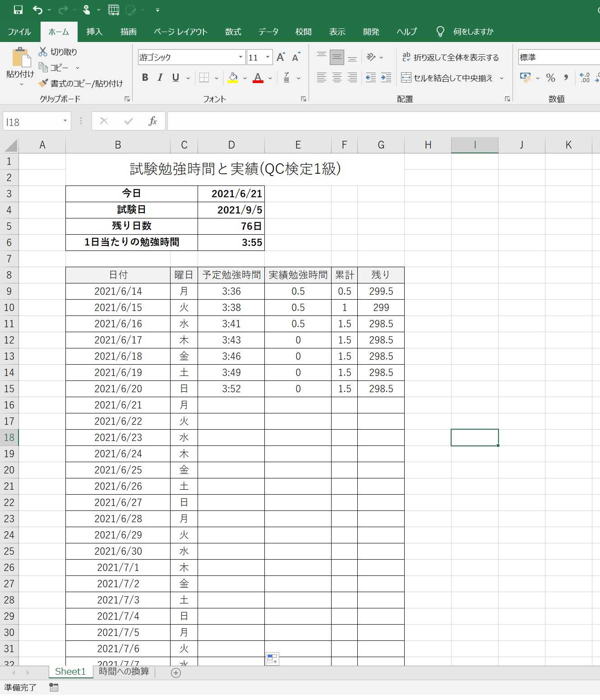This screenshot has width=600, height=700.
Task: Click the accounting number format icon
Action: click(x=526, y=78)
